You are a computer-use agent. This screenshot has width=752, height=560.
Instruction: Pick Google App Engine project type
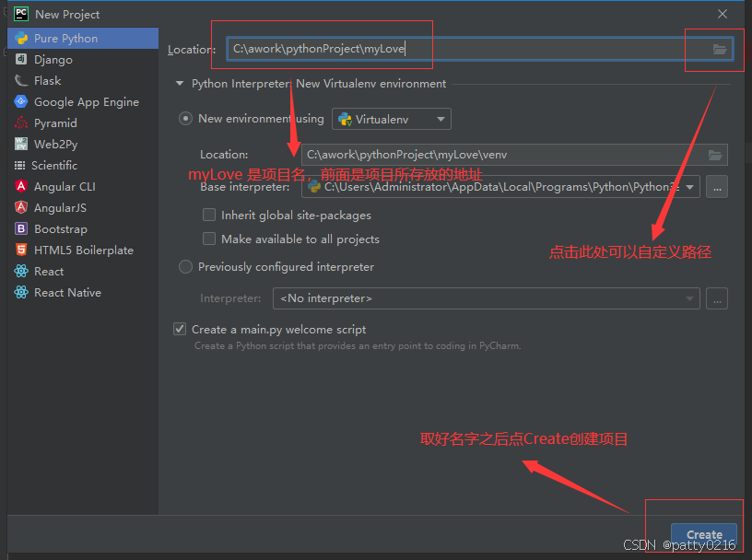(x=83, y=101)
